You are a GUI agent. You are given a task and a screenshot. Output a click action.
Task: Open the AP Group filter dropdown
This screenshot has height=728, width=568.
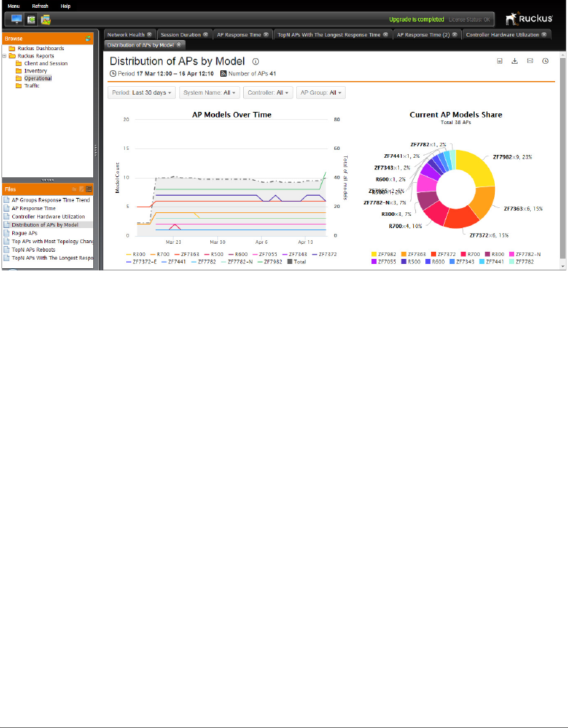coord(321,93)
